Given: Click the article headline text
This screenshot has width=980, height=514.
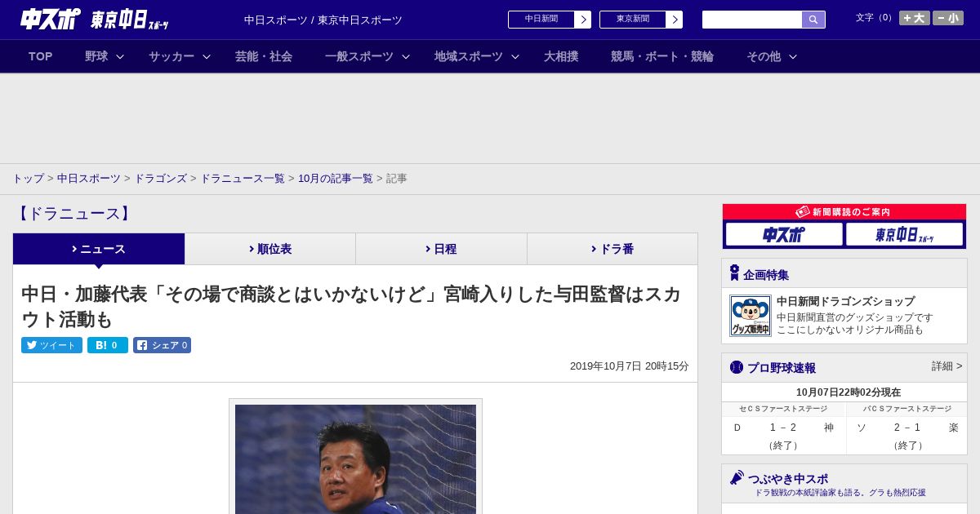Looking at the screenshot, I should 351,306.
